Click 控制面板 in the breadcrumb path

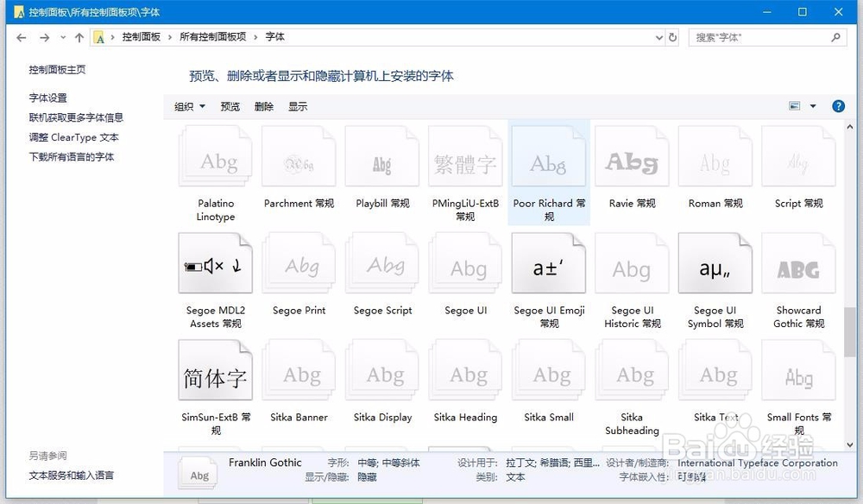click(x=141, y=37)
